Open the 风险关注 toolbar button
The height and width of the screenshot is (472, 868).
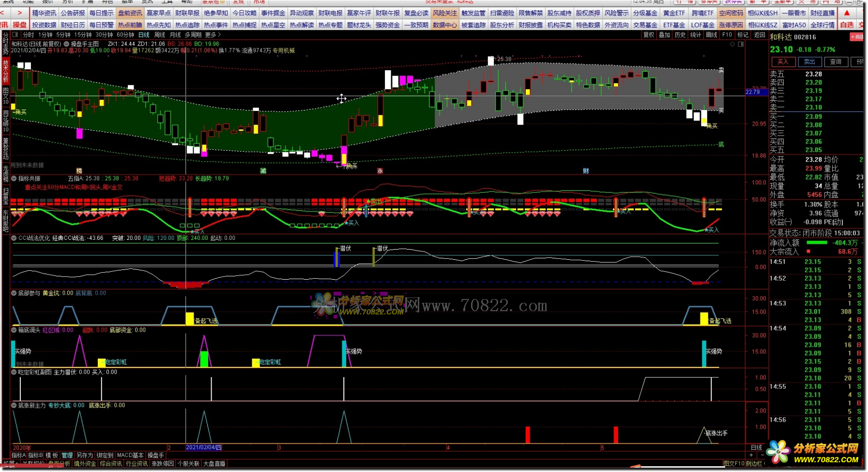click(x=445, y=13)
